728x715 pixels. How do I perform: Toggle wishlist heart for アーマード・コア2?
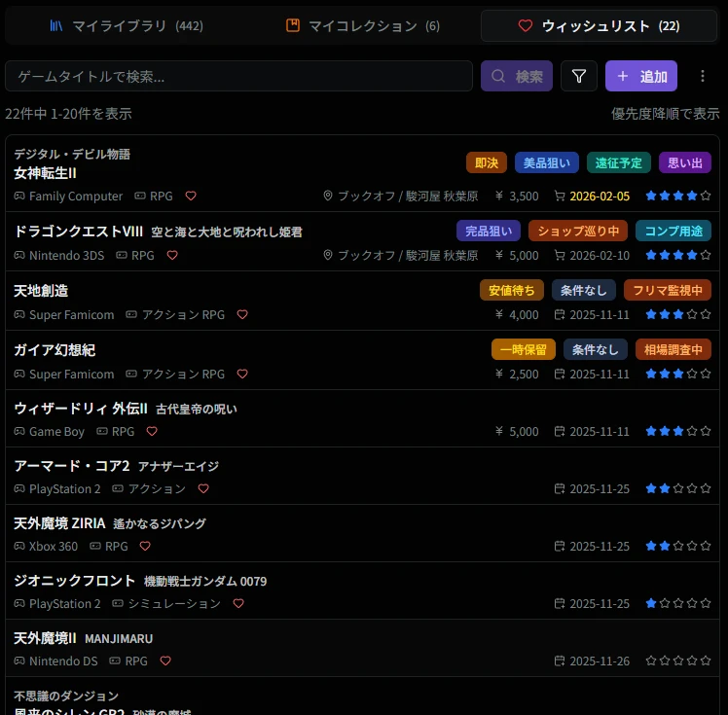(203, 488)
